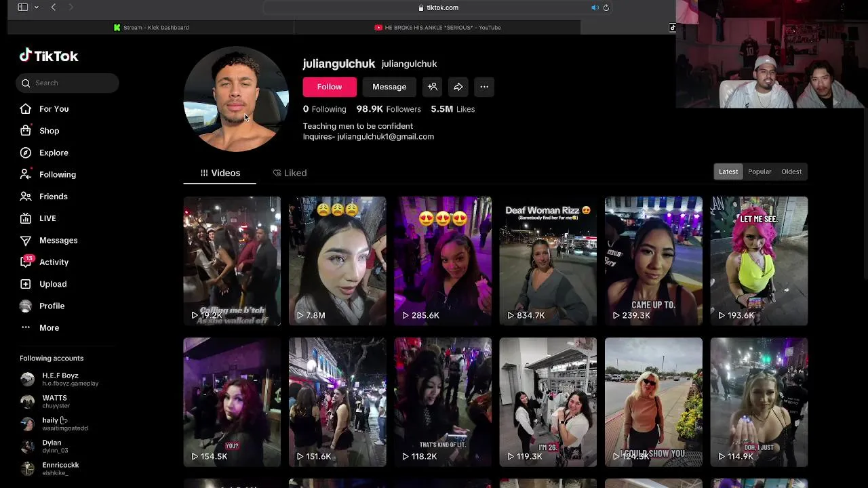This screenshot has height=488, width=868.
Task: Open the Messages paper-plane icon
Action: [x=26, y=240]
